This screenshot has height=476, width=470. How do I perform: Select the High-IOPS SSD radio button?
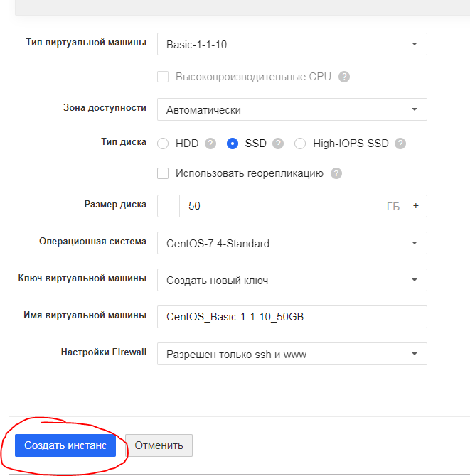tap(300, 144)
